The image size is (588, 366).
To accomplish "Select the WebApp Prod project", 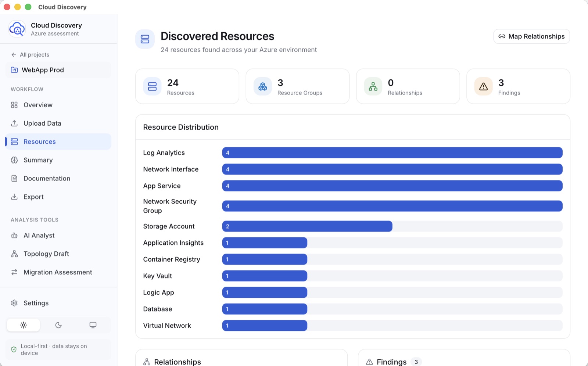I will point(58,70).
